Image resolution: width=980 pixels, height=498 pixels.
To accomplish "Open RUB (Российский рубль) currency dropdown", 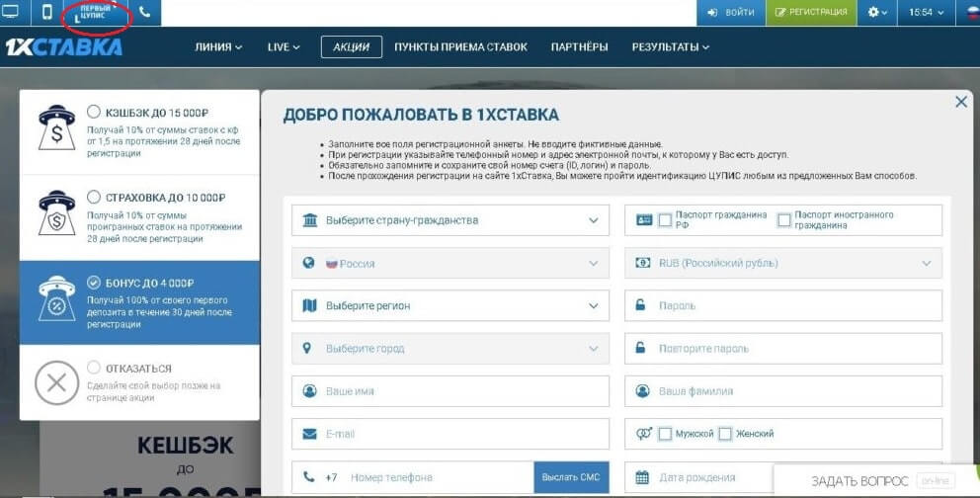I will click(783, 263).
